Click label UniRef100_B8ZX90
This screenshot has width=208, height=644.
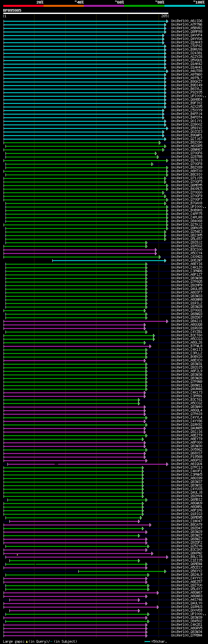[x=187, y=143]
